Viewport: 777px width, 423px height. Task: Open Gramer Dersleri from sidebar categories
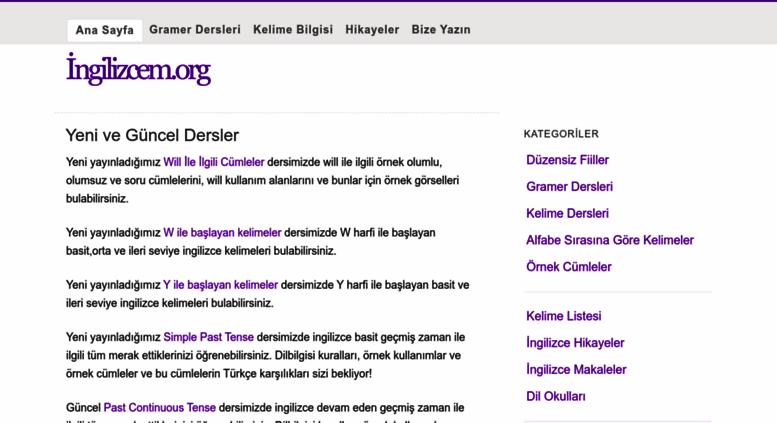[569, 187]
